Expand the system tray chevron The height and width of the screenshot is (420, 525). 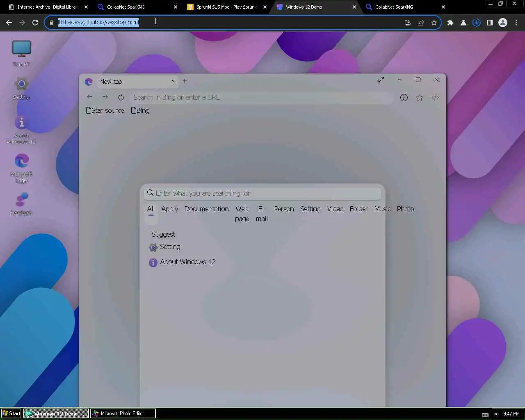(x=496, y=414)
